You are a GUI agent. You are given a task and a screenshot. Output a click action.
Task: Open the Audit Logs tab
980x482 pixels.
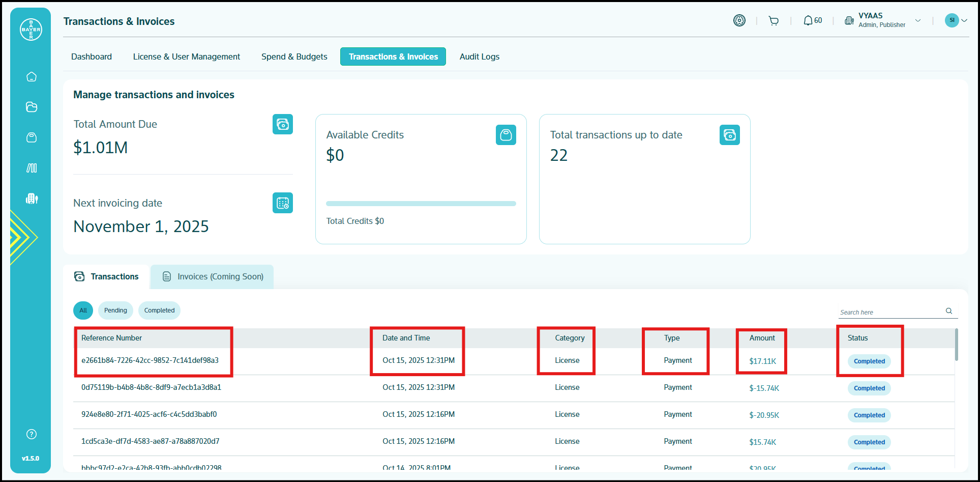click(x=479, y=56)
